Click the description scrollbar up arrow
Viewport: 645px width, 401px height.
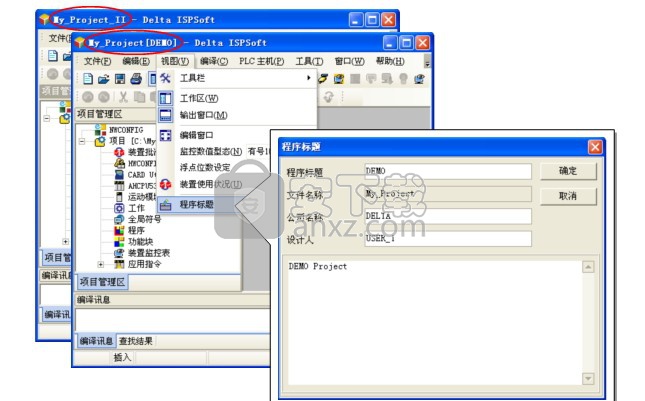588,267
